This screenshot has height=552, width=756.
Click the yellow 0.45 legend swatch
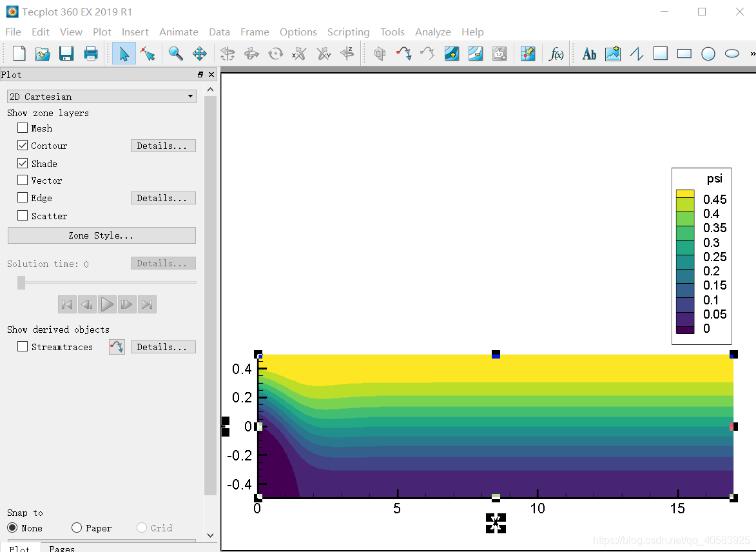[x=684, y=194]
